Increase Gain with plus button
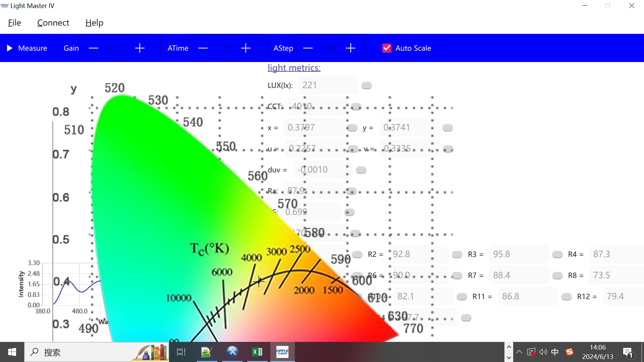 coord(140,48)
